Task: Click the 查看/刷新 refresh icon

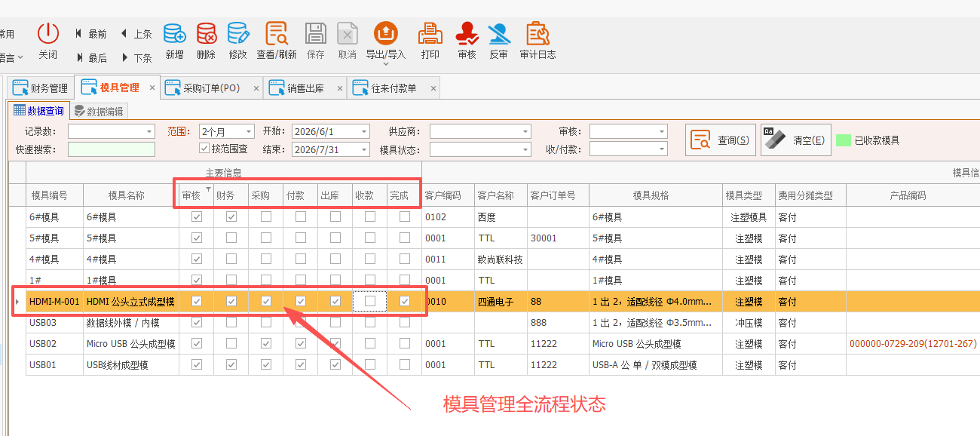Action: tap(277, 33)
